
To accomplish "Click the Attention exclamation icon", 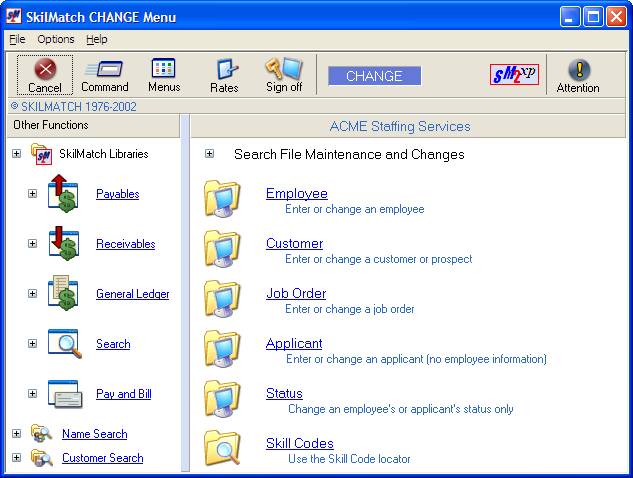I will 579,70.
